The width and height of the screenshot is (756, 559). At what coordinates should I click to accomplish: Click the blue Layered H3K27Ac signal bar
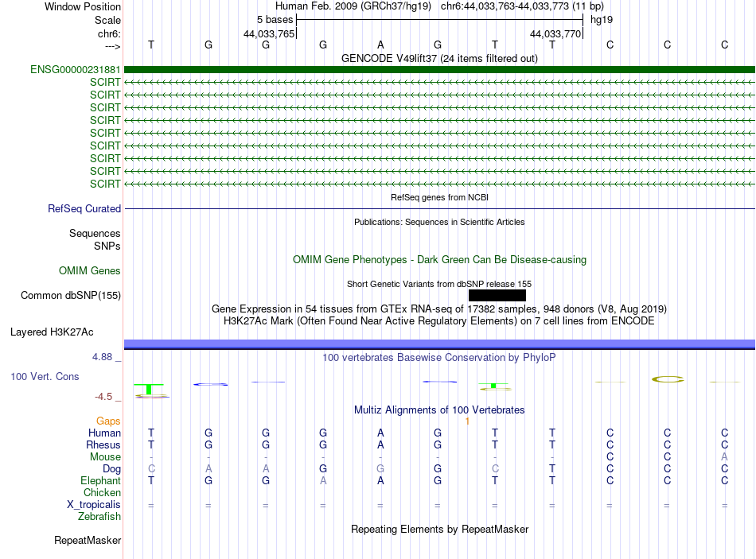click(x=440, y=344)
